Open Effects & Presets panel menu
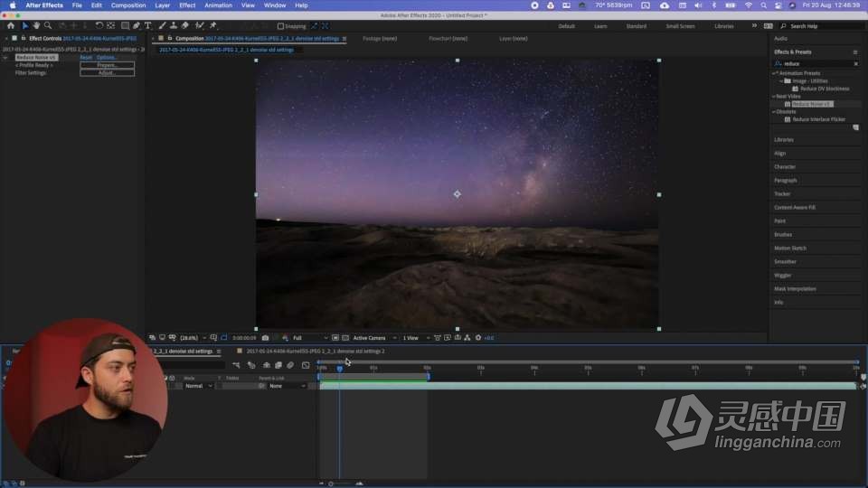The width and height of the screenshot is (868, 488). point(855,52)
